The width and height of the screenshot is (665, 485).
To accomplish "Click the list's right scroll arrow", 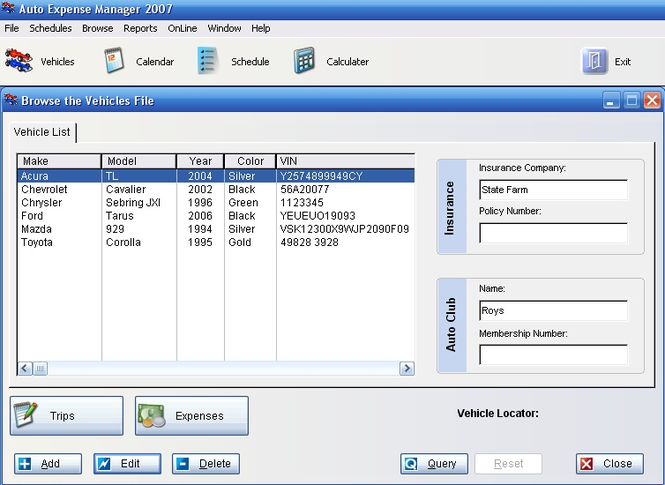I will 407,368.
